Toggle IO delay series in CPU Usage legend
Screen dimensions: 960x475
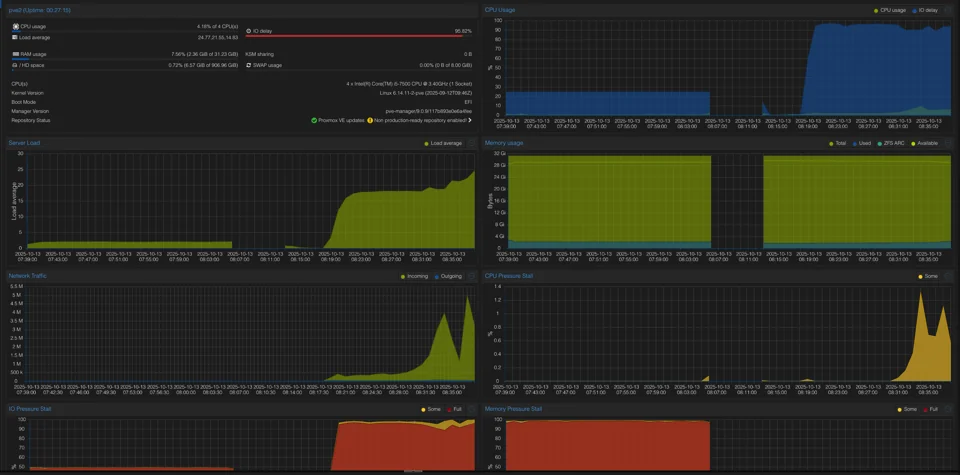coord(924,10)
